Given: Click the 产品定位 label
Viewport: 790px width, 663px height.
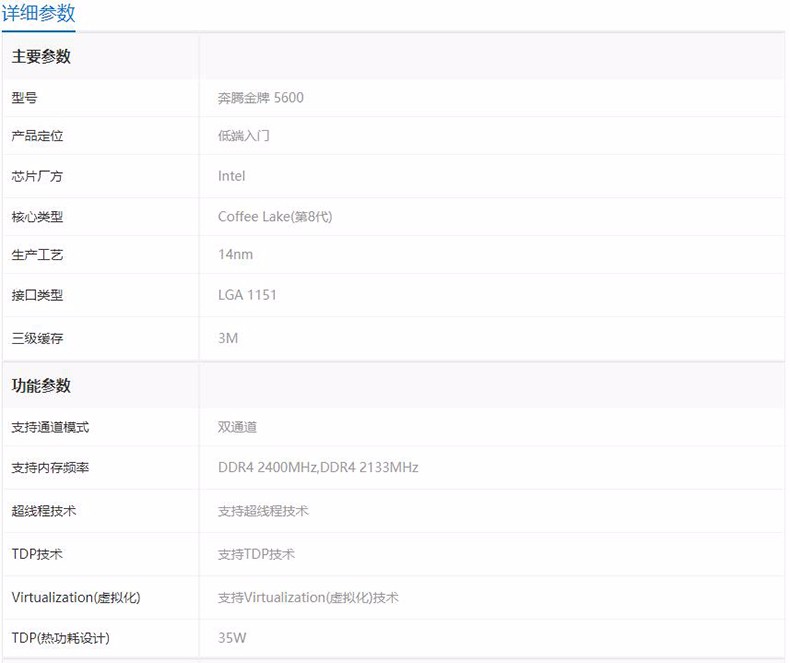Looking at the screenshot, I should (37, 136).
